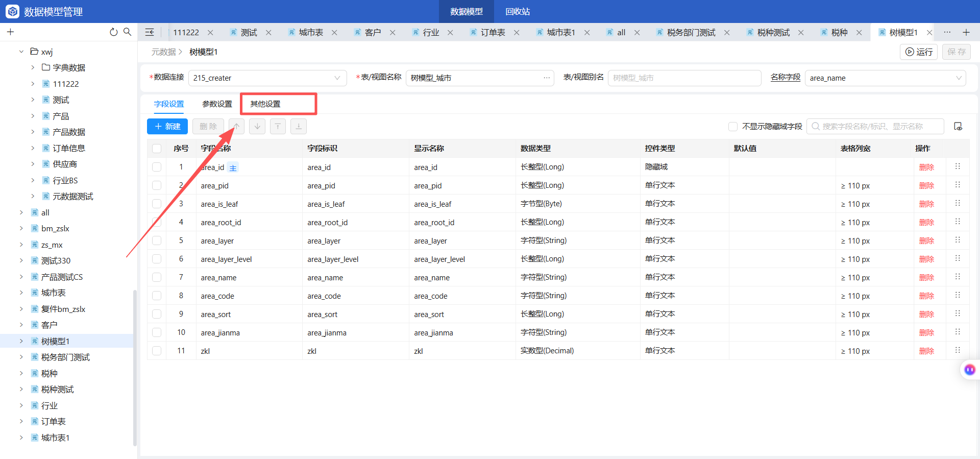Open the row menu for area_id
Screen dimensions: 980x459
(958, 166)
